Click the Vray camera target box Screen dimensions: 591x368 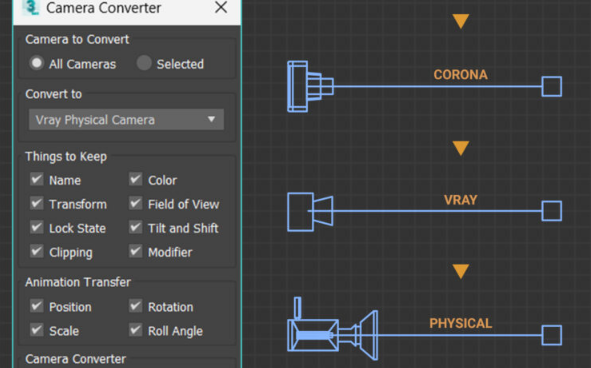click(x=552, y=211)
